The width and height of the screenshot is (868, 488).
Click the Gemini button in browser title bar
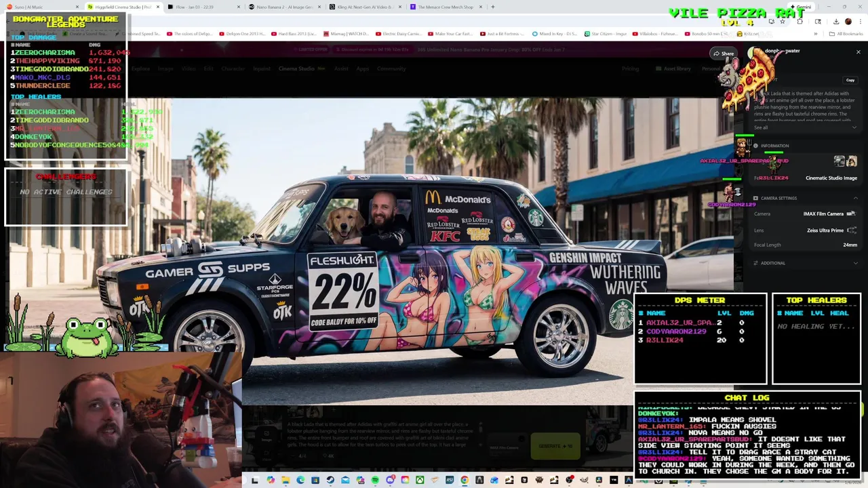click(x=801, y=7)
